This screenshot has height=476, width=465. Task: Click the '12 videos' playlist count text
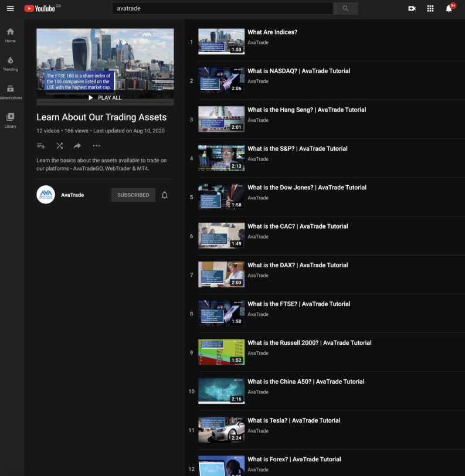tap(48, 131)
